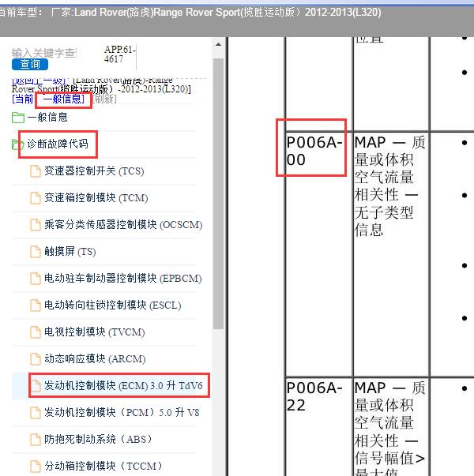This screenshot has width=474, height=476.
Task: Click document icon for 乘客分类传感器控制模块 (OCSCM)
Action: [x=36, y=225]
